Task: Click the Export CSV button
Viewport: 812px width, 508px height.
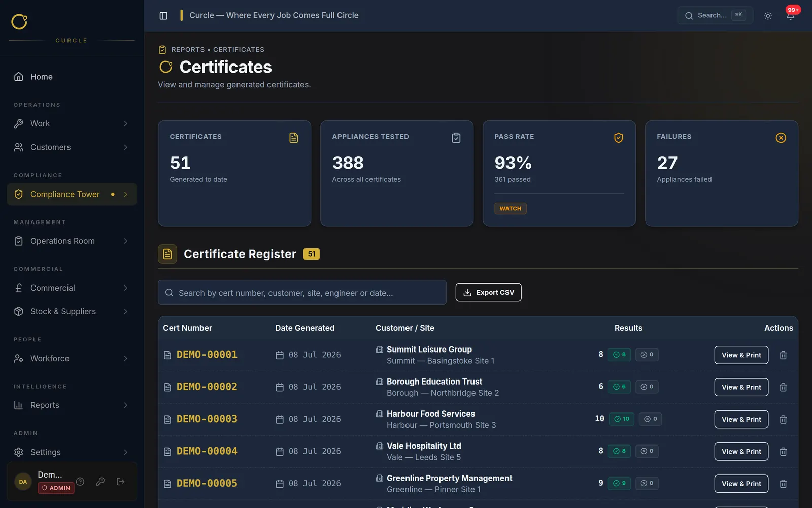Action: tap(488, 293)
